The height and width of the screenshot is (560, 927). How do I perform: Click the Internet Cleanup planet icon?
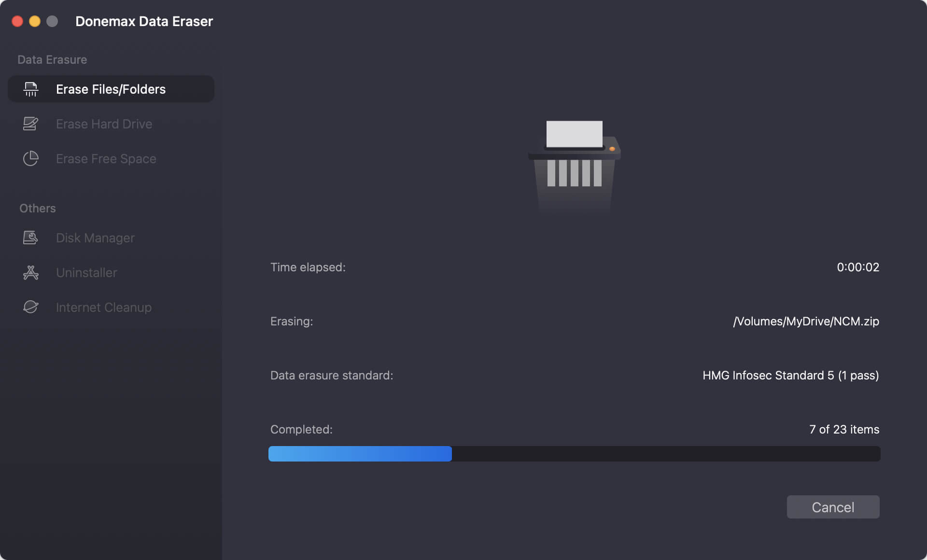[x=31, y=308]
